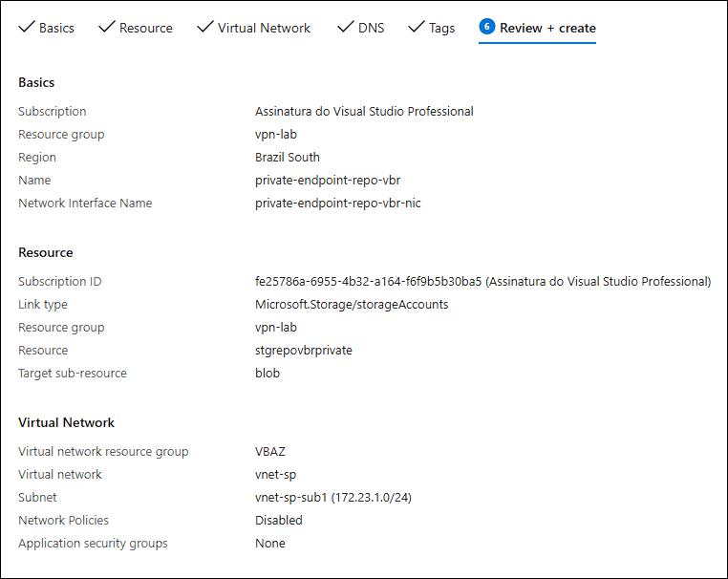The width and height of the screenshot is (728, 579).
Task: Click the Network Policies label
Action: click(x=63, y=520)
